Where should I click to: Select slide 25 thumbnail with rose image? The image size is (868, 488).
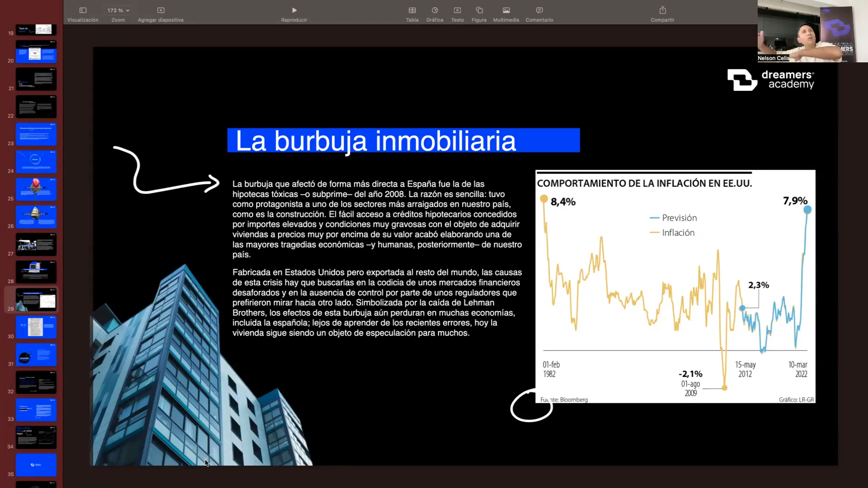point(36,189)
